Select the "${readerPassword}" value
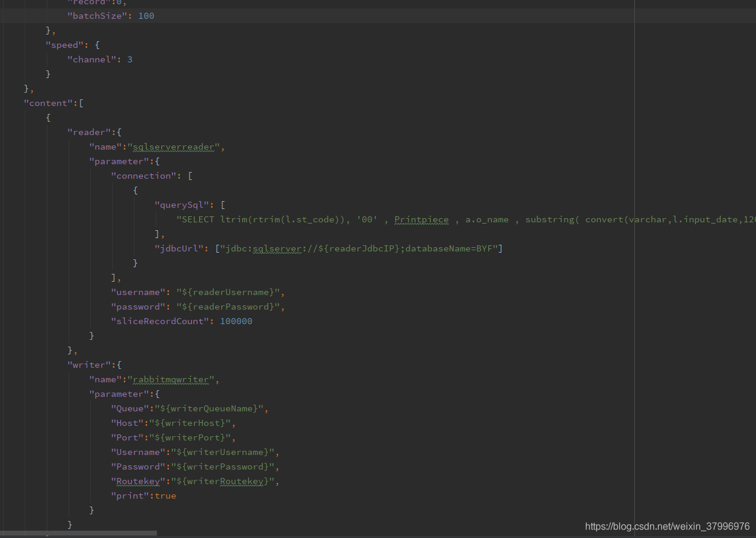 [228, 307]
